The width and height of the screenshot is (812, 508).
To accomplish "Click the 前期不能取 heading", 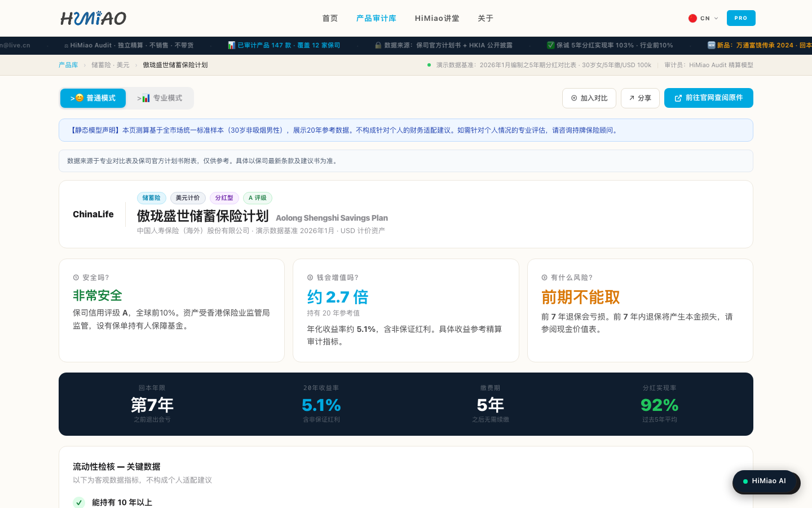I will 581,297.
